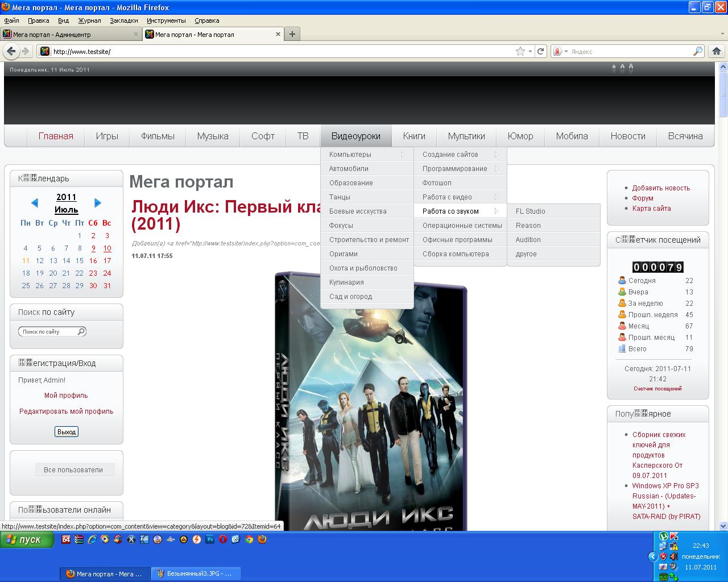728x582 pixels.
Task: Reload the page with the refresh icon
Action: [x=541, y=51]
